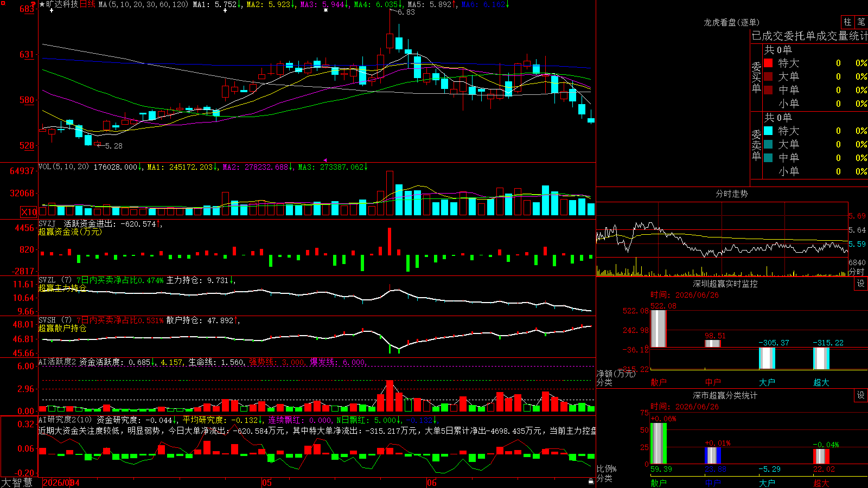This screenshot has width=868, height=488.
Task: Click 散户持仓: 47.892 value text
Action: (200, 320)
